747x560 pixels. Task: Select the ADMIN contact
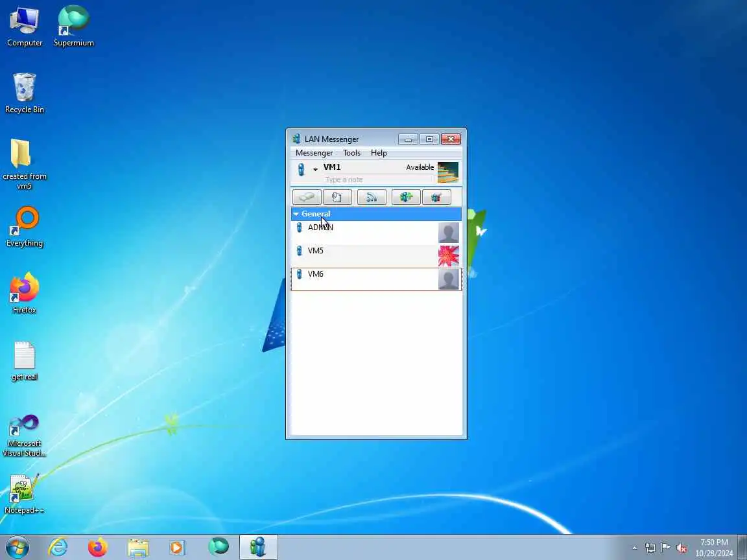(x=376, y=233)
